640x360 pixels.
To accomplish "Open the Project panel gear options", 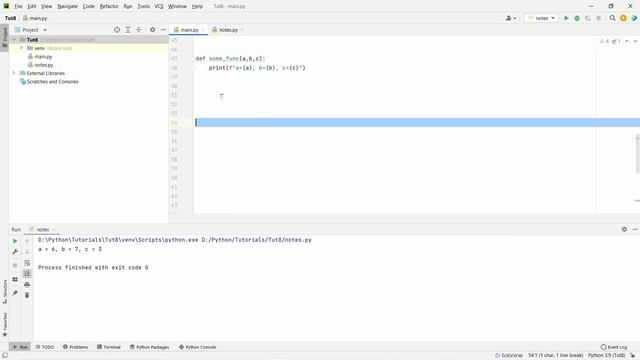I will pyautogui.click(x=152, y=30).
